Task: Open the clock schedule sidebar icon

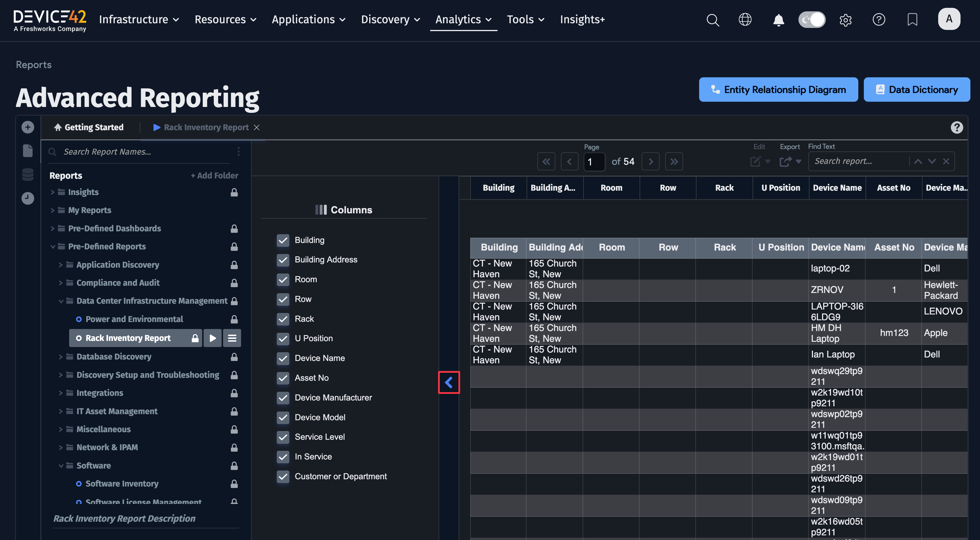Action: [x=28, y=198]
